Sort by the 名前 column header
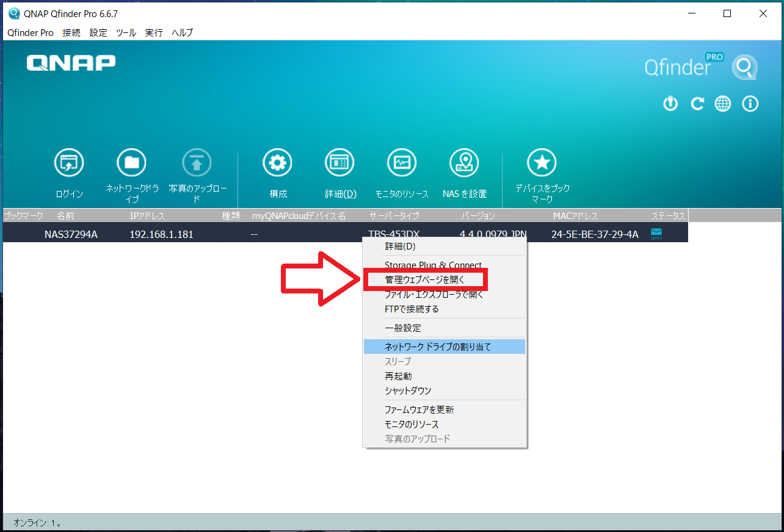This screenshot has height=532, width=784. (65, 216)
